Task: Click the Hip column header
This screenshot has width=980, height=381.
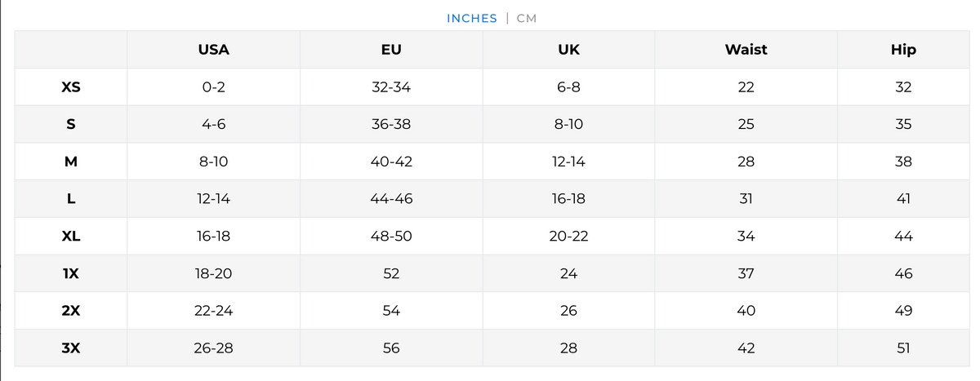Action: pyautogui.click(x=903, y=50)
